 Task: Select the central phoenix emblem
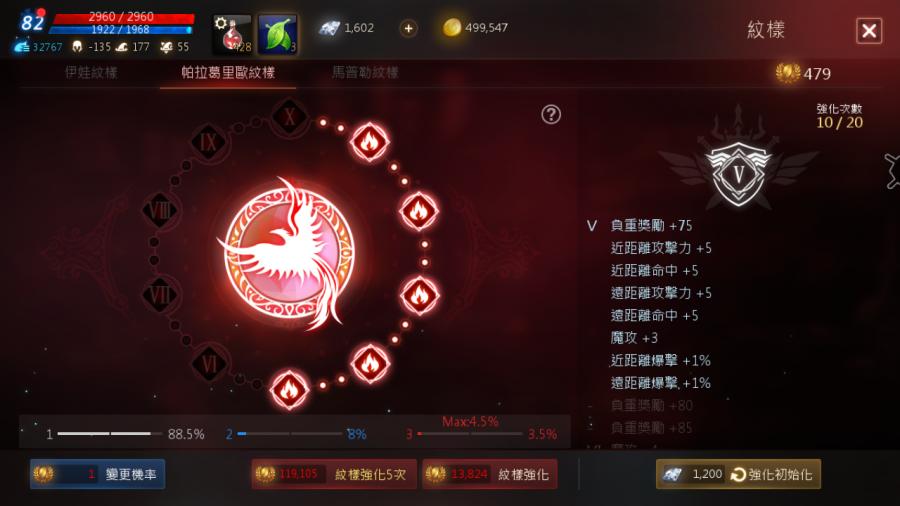tap(289, 254)
